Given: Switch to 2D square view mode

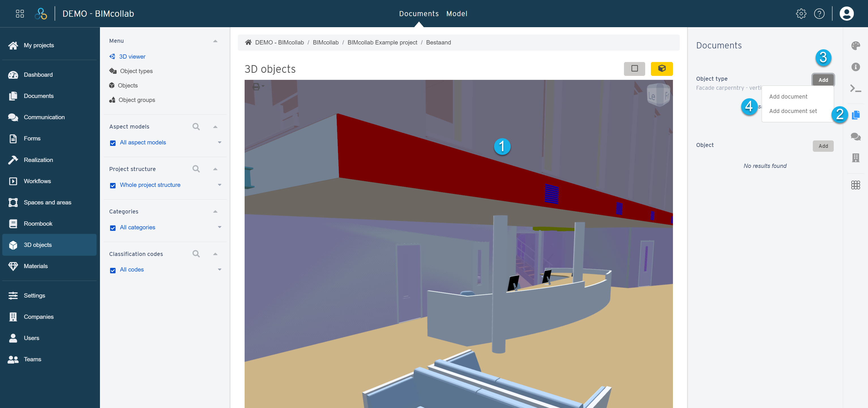Looking at the screenshot, I should (634, 69).
